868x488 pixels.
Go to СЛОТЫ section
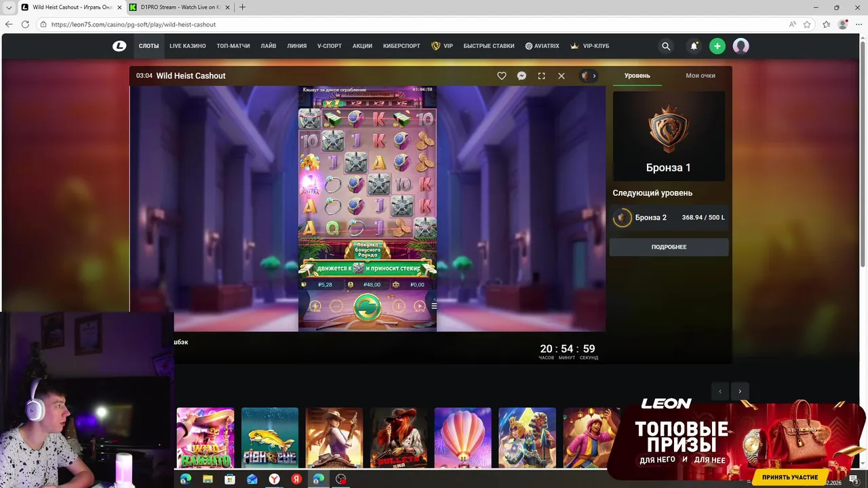149,46
